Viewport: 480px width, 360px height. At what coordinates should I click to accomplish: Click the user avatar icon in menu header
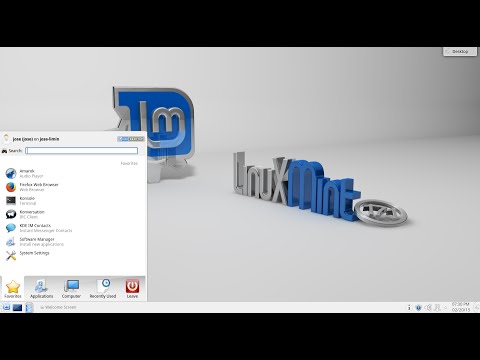[6, 138]
